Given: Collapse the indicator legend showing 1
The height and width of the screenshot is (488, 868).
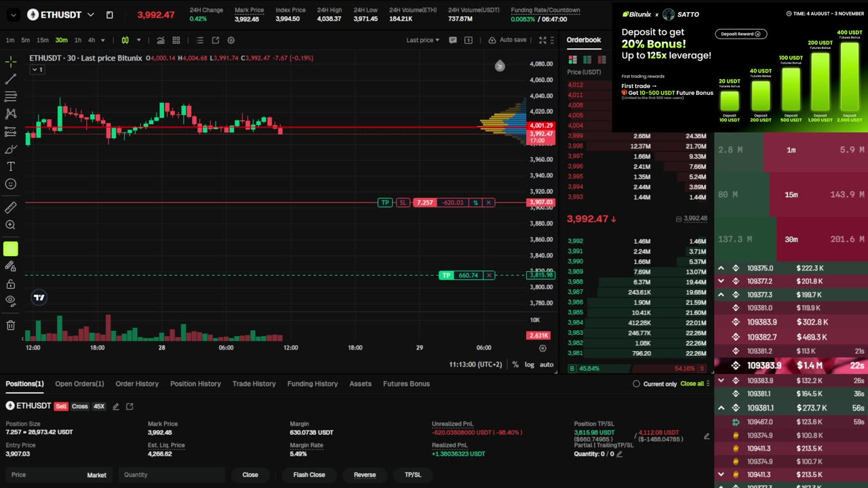Looking at the screenshot, I should click(x=38, y=69).
